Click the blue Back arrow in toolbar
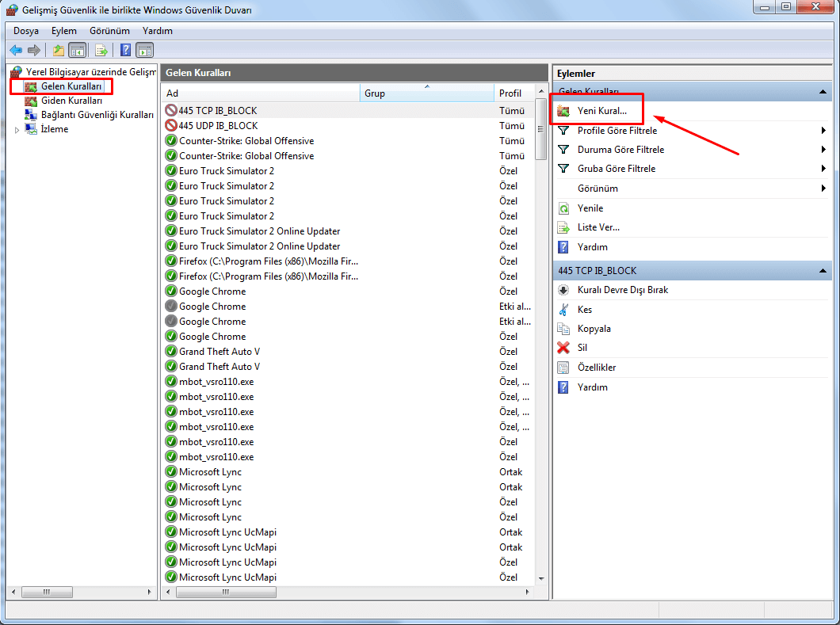Viewport: 840px width, 625px height. click(16, 50)
